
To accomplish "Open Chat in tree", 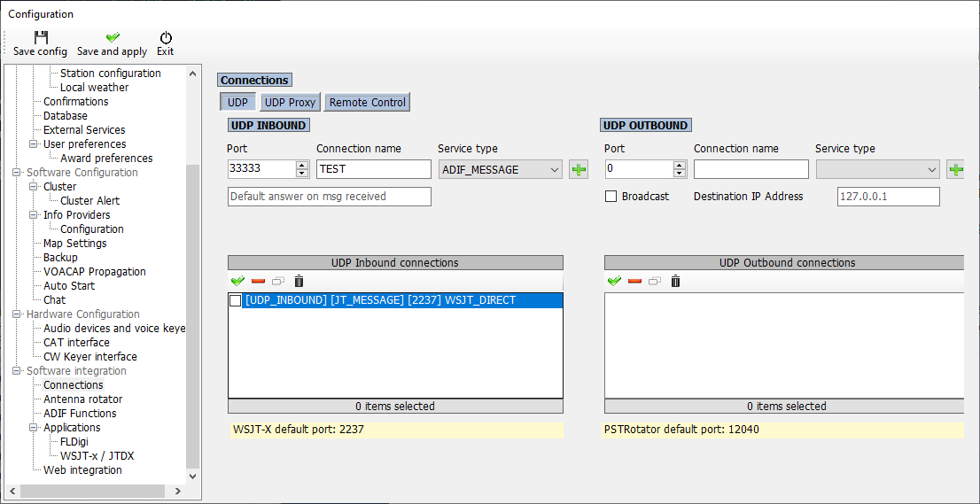I will (54, 299).
